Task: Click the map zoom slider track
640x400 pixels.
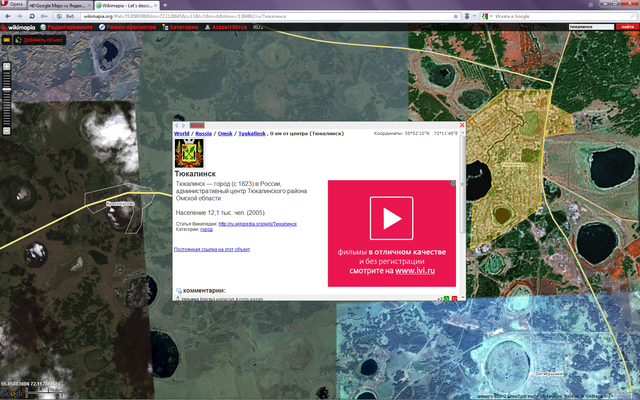Action: coord(6,100)
